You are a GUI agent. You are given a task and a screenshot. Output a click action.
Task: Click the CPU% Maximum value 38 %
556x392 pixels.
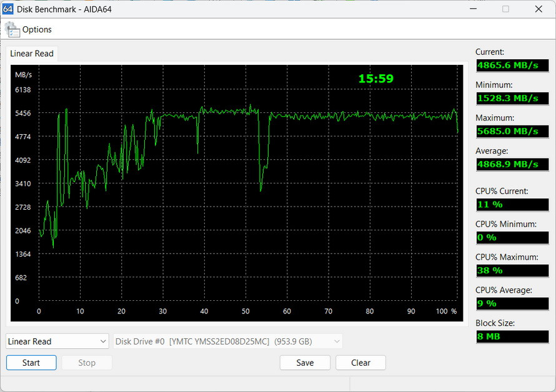coord(512,270)
